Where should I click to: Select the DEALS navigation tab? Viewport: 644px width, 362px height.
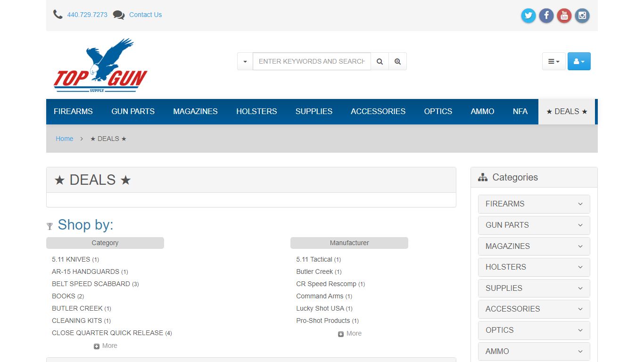(x=567, y=112)
